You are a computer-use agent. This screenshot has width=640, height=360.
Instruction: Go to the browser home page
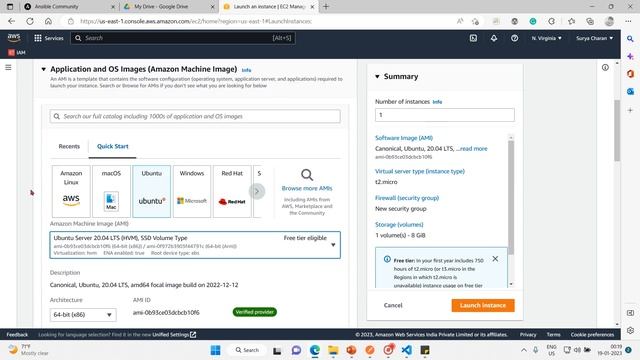pyautogui.click(x=48, y=21)
